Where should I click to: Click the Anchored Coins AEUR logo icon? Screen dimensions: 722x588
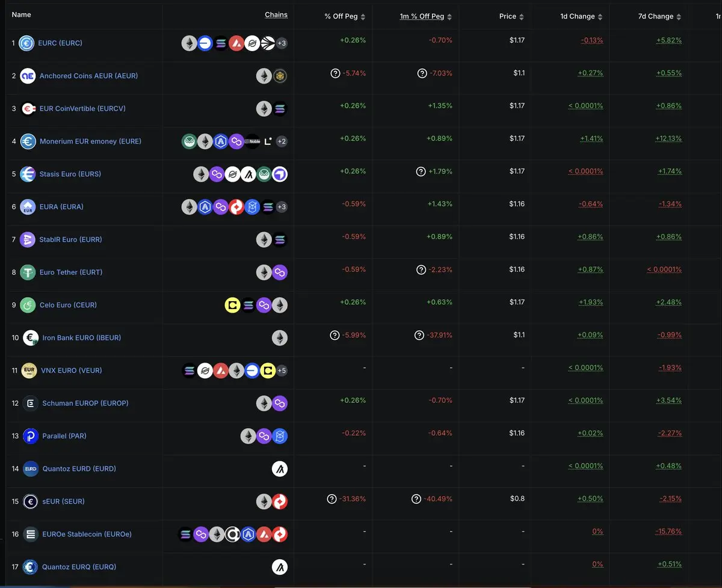28,76
